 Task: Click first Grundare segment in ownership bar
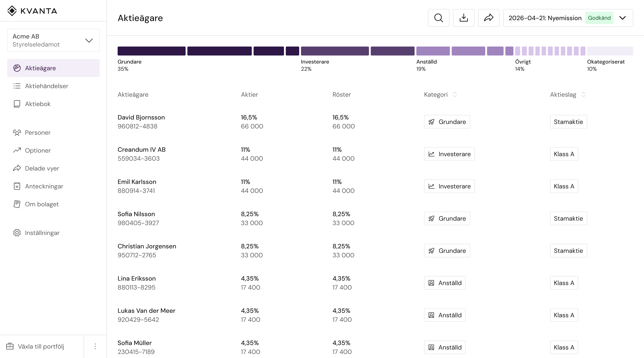pos(151,51)
